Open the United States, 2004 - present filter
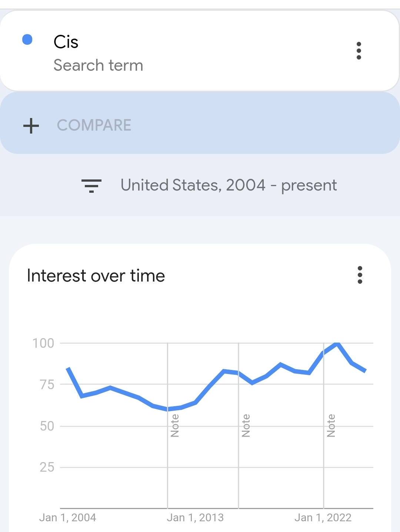The image size is (400, 532). [229, 185]
